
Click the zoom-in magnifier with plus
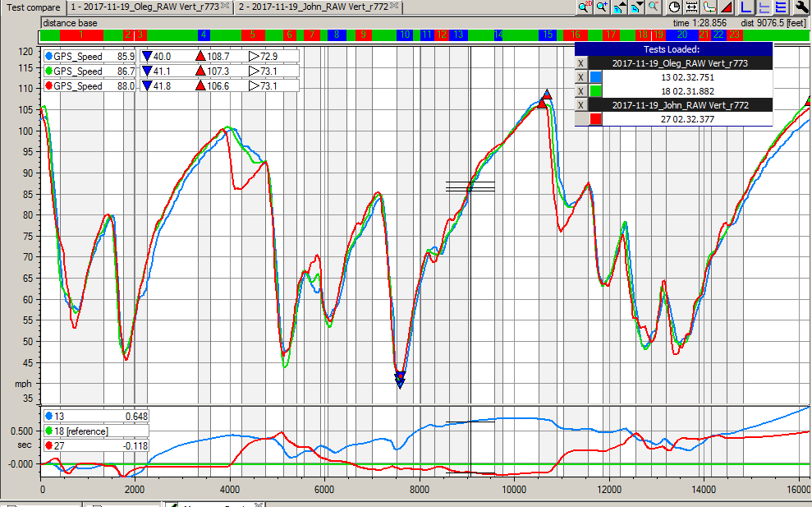[x=602, y=7]
